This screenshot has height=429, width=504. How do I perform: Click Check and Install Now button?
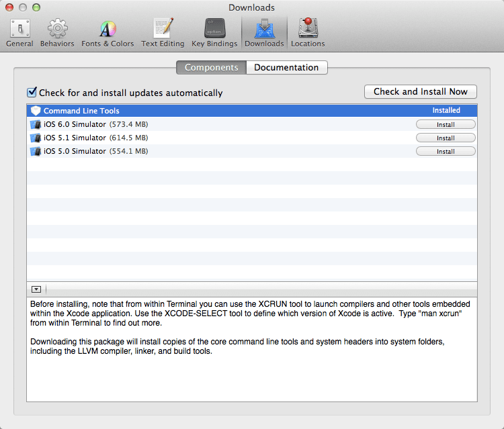pos(420,92)
